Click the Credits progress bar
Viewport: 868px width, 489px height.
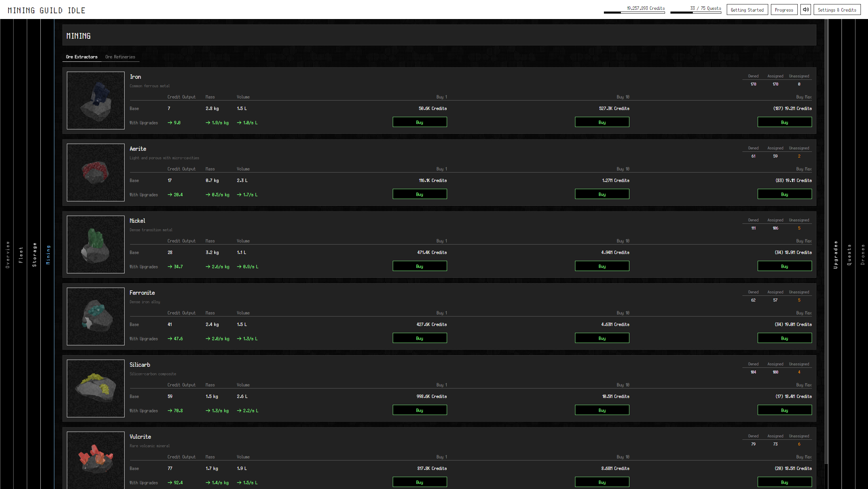tap(634, 12)
